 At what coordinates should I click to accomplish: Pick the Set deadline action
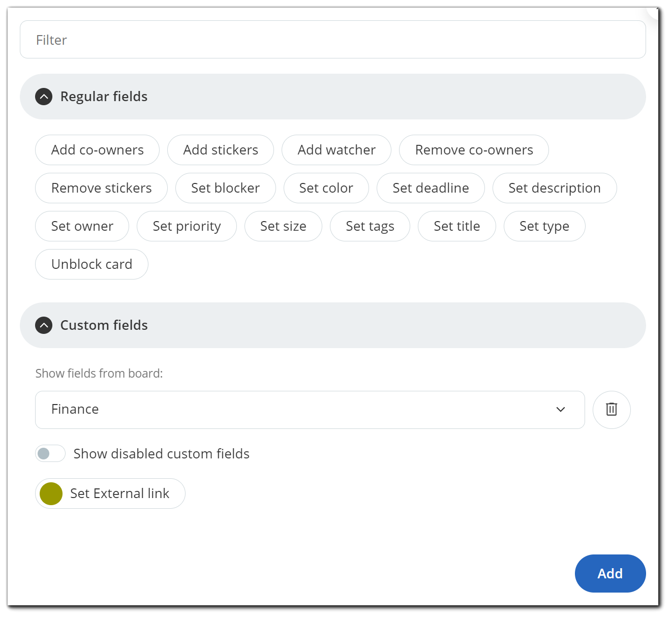(x=431, y=188)
